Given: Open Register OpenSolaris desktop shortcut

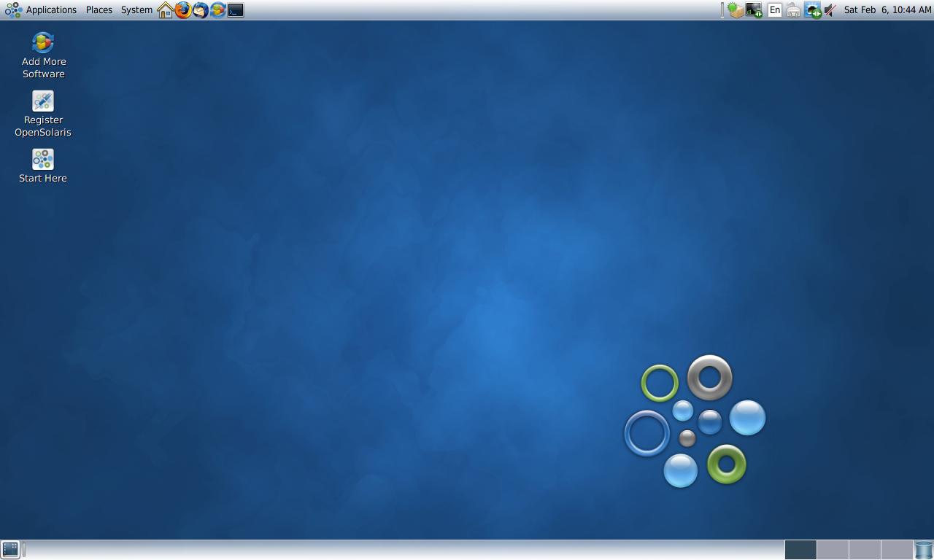Looking at the screenshot, I should click(43, 114).
